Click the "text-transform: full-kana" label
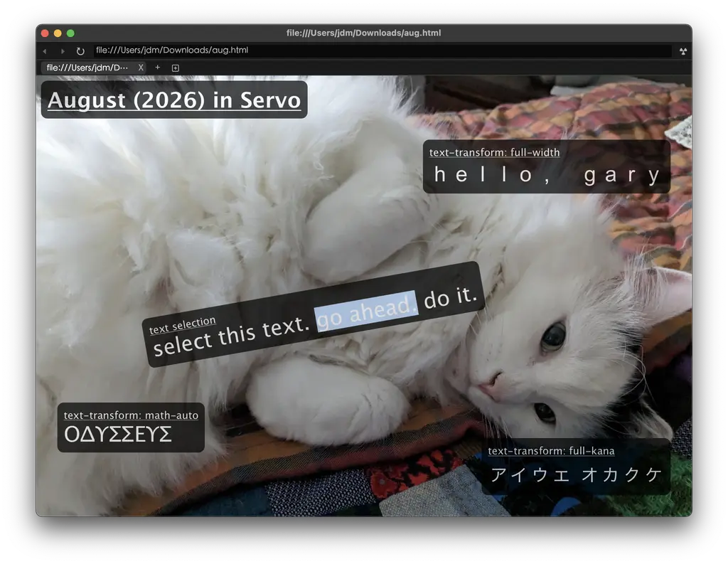This screenshot has height=564, width=728. (551, 451)
